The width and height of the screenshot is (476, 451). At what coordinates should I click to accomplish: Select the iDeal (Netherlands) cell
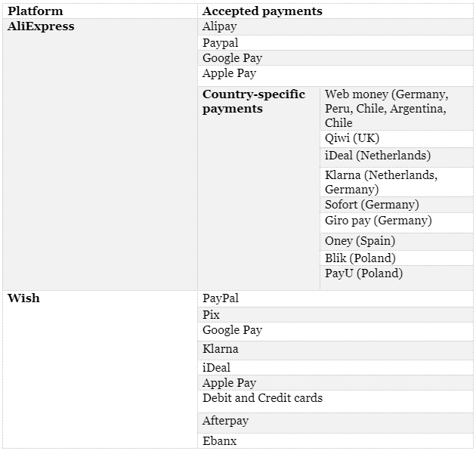[378, 156]
